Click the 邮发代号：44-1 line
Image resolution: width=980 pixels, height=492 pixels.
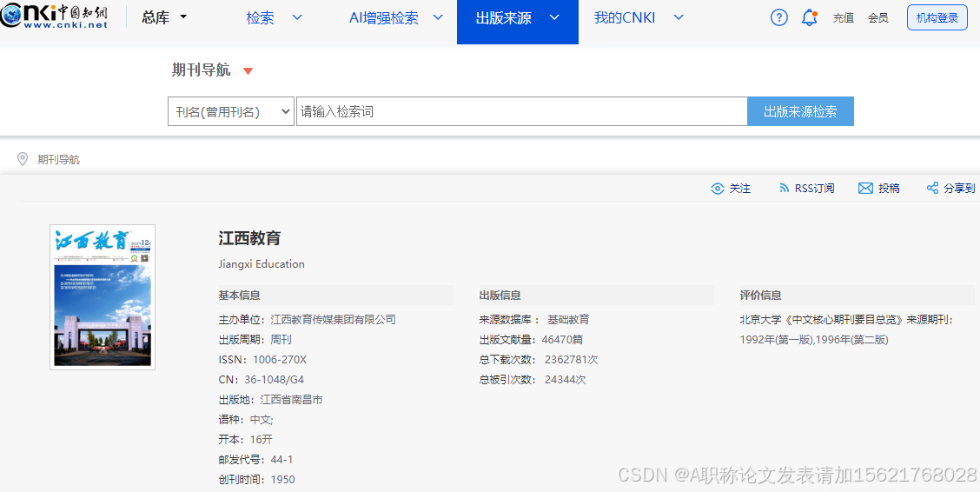point(255,460)
